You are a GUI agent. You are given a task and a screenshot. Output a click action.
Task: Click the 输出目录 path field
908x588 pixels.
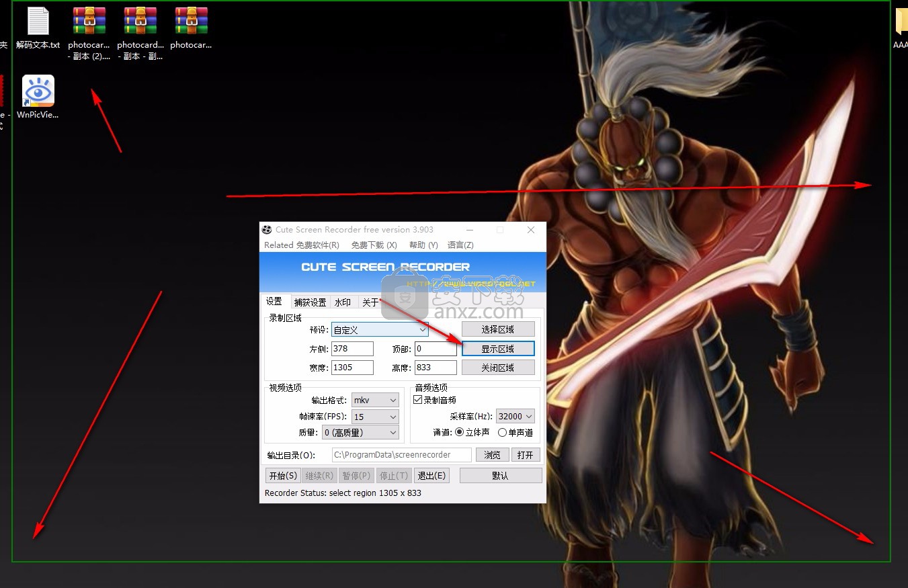tap(402, 455)
